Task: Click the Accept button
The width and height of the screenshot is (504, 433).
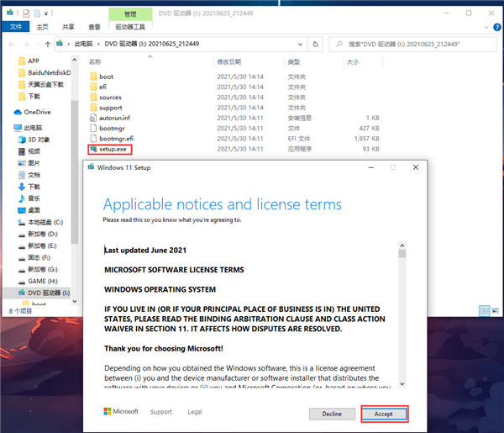Action: click(x=384, y=414)
